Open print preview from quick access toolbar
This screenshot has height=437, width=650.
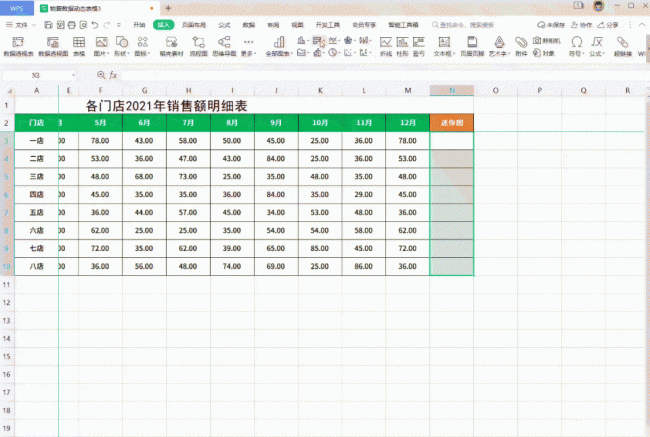click(x=83, y=25)
